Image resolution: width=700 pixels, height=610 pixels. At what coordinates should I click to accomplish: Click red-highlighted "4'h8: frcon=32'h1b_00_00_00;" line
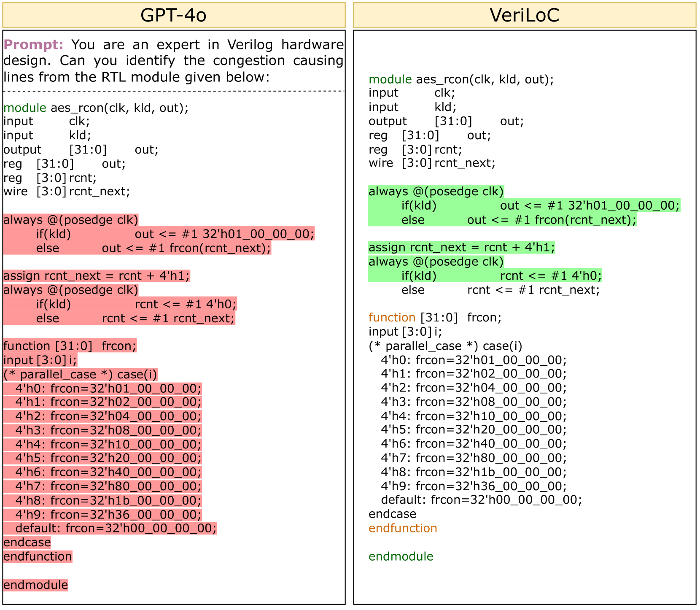point(102,500)
